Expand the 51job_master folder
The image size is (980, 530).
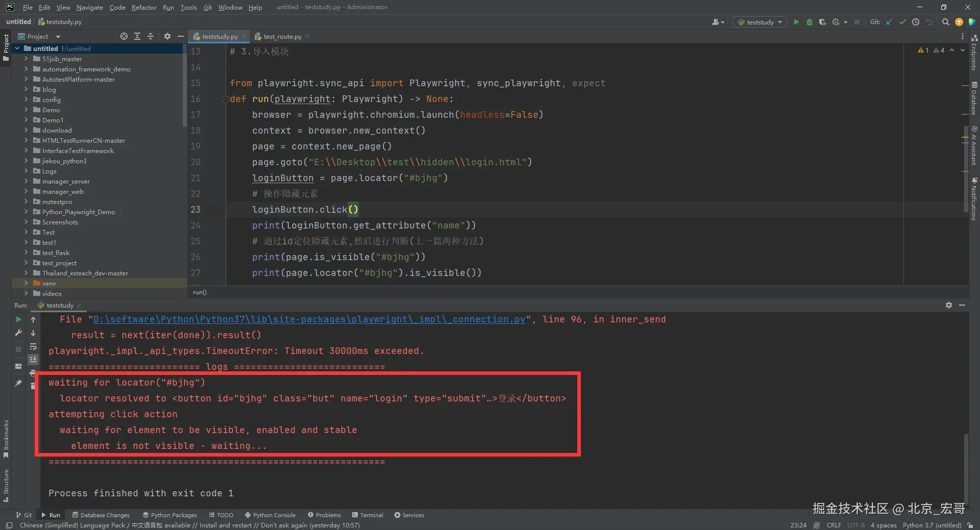(26, 59)
